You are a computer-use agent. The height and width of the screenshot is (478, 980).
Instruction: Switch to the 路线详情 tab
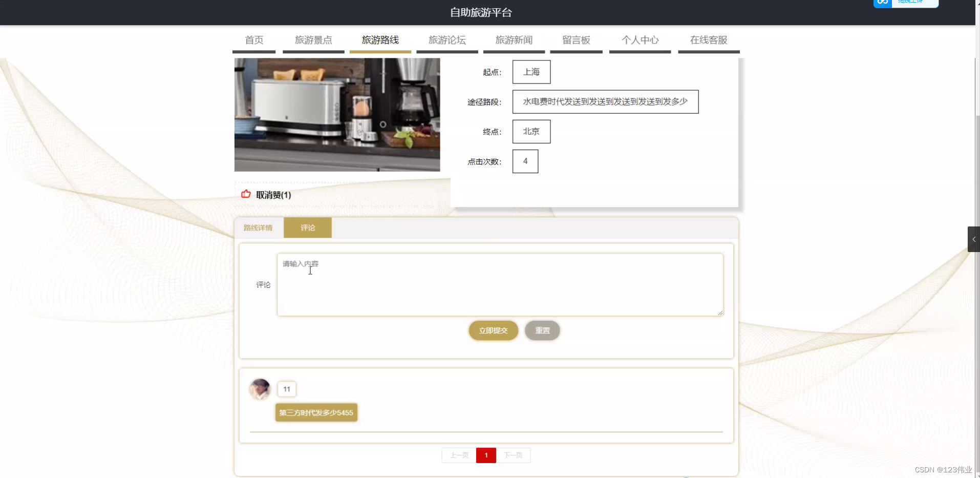(x=259, y=227)
